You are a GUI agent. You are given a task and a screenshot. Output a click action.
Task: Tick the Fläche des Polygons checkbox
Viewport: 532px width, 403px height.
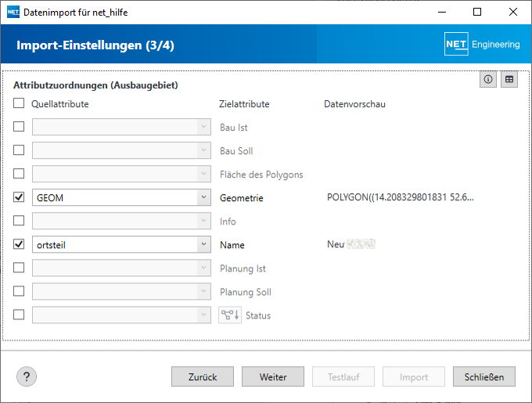tap(19, 174)
